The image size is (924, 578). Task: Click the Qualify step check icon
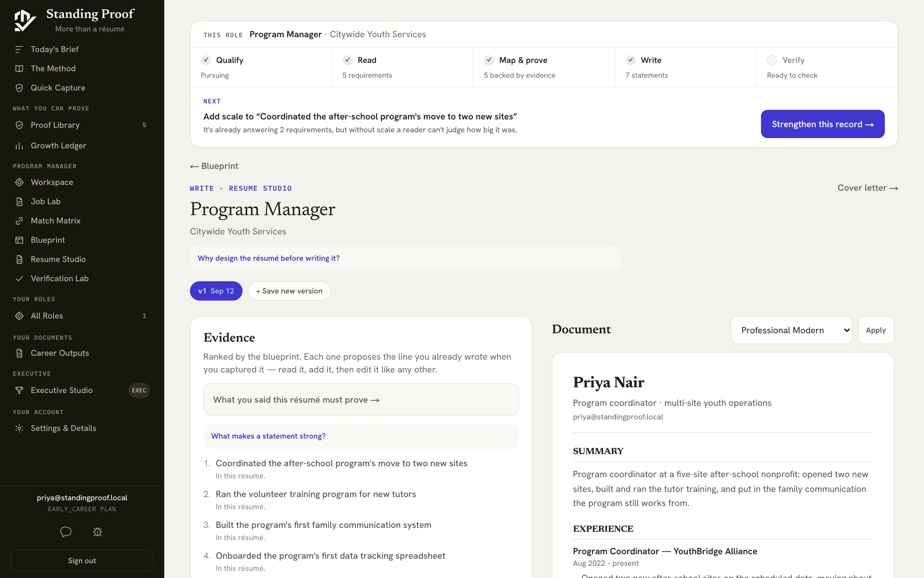(206, 60)
